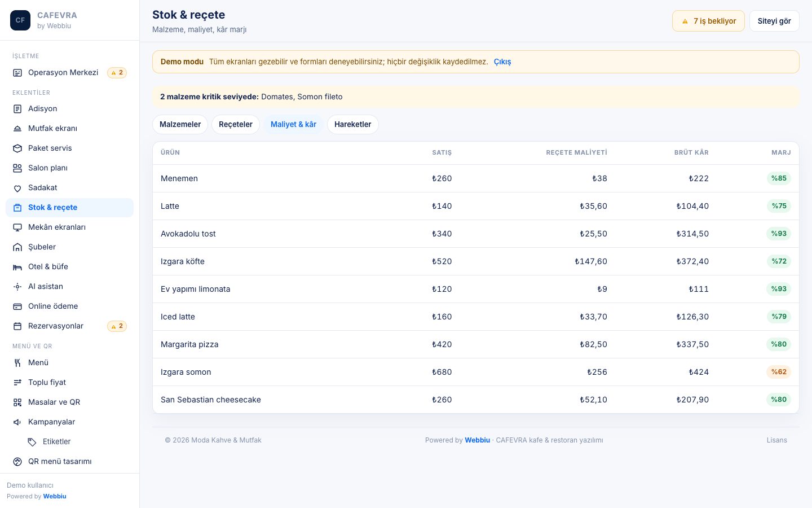Click the 7 iş bekliyor button
This screenshot has width=812, height=508.
(708, 21)
